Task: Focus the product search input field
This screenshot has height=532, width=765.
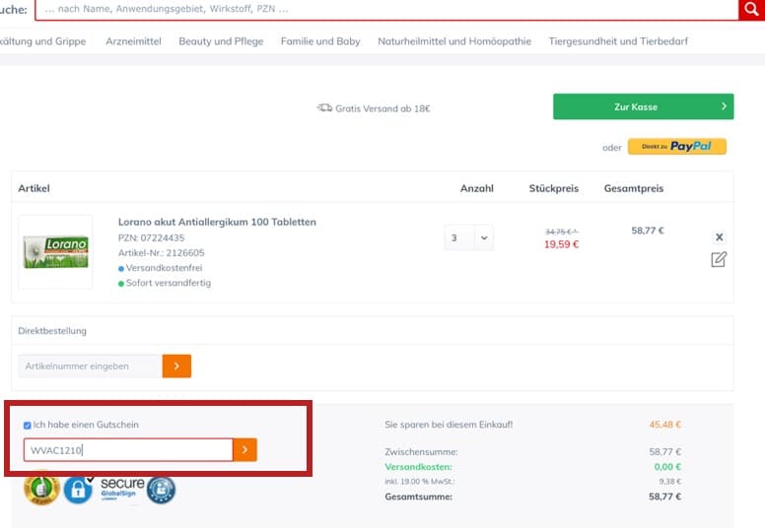Action: coord(386,9)
